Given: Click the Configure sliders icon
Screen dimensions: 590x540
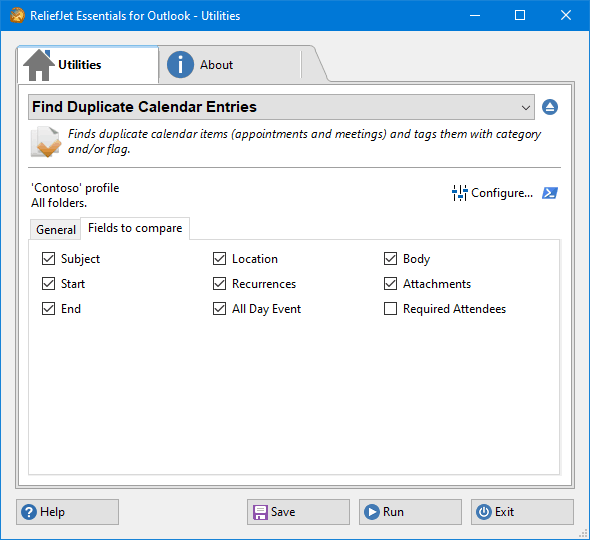Looking at the screenshot, I should tap(460, 193).
